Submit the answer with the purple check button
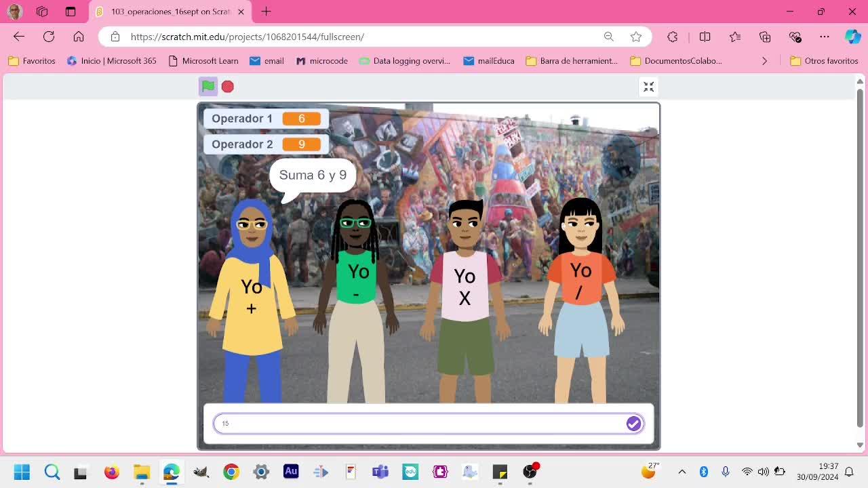Screen dimensions: 868x488 [x=633, y=424]
